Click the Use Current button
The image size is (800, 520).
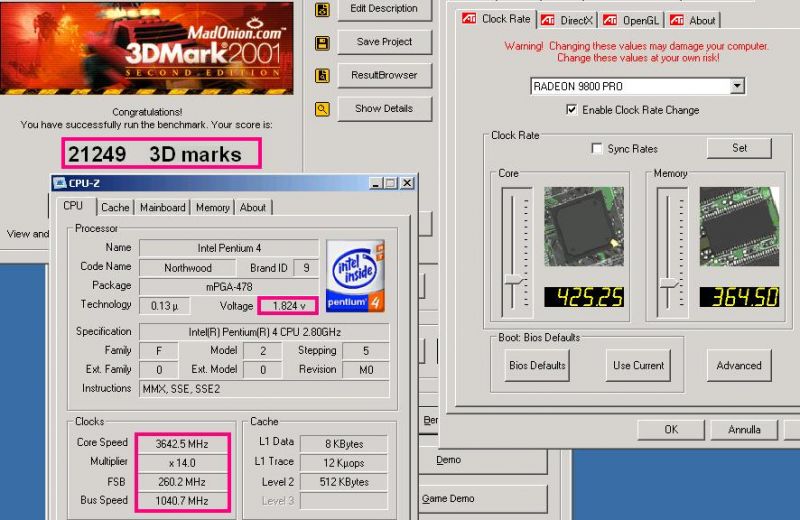pyautogui.click(x=638, y=365)
